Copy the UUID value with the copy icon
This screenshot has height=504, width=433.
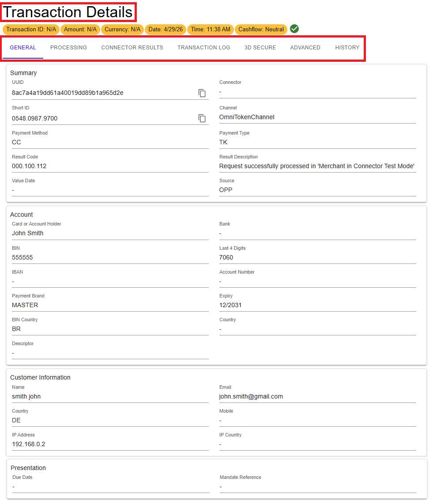click(x=202, y=93)
